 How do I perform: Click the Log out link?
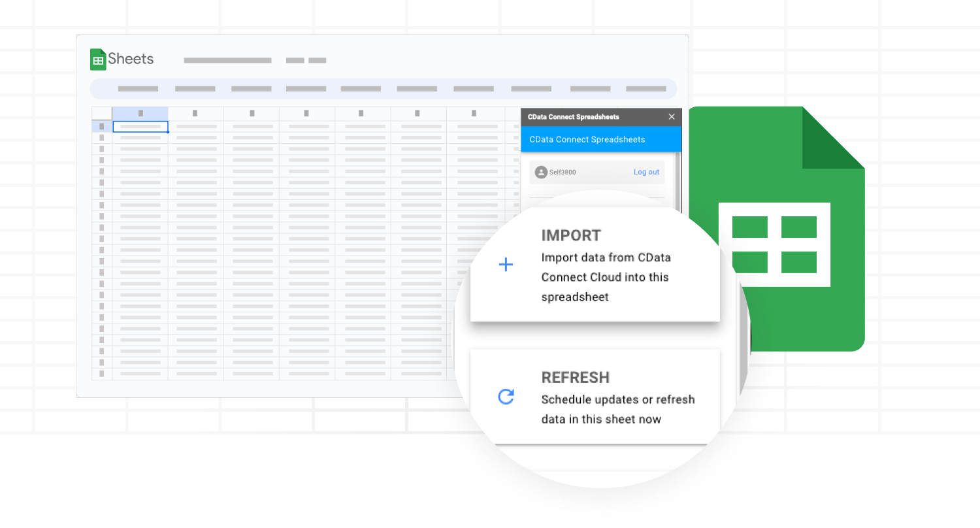(x=645, y=172)
